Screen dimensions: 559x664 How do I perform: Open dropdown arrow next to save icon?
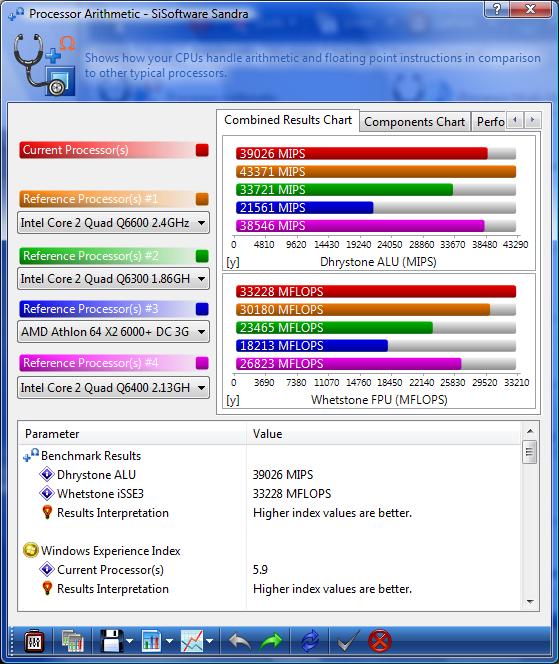coord(130,641)
